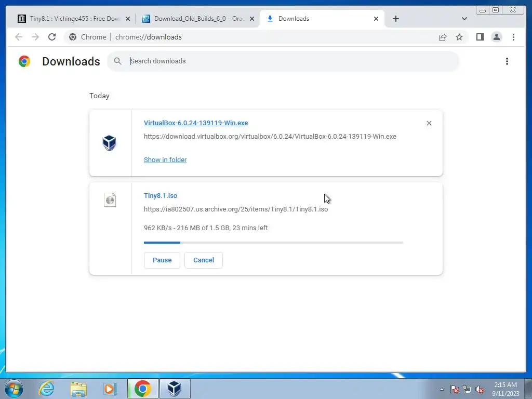Click the network tray icon
Viewport: 532px width, 399px height.
tap(467, 389)
